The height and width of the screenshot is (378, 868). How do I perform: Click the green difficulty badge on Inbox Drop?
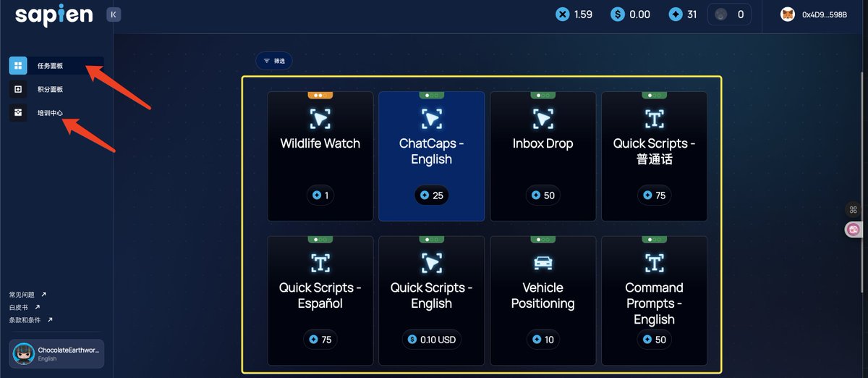click(542, 95)
